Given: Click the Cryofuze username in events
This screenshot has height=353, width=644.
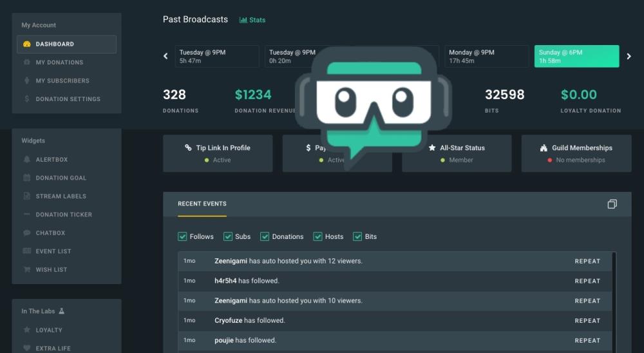Looking at the screenshot, I should [229, 321].
